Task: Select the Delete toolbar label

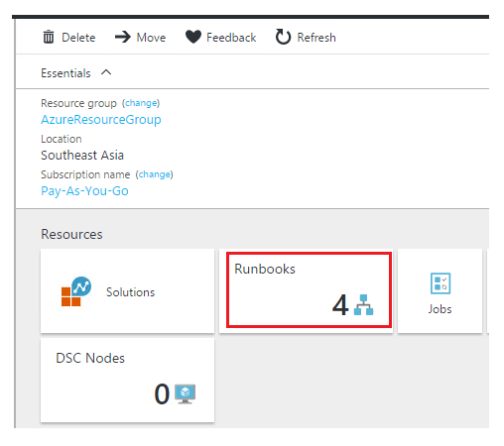Action: coord(78,38)
